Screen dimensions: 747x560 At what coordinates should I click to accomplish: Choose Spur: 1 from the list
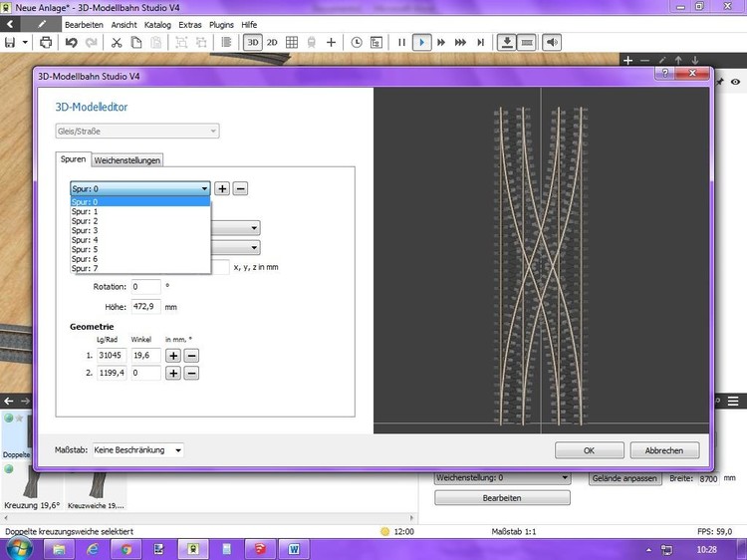pos(140,211)
